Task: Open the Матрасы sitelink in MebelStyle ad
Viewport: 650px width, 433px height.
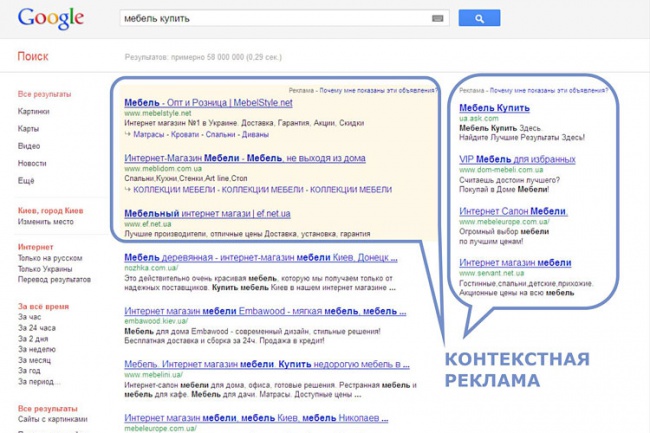Action: click(148, 135)
